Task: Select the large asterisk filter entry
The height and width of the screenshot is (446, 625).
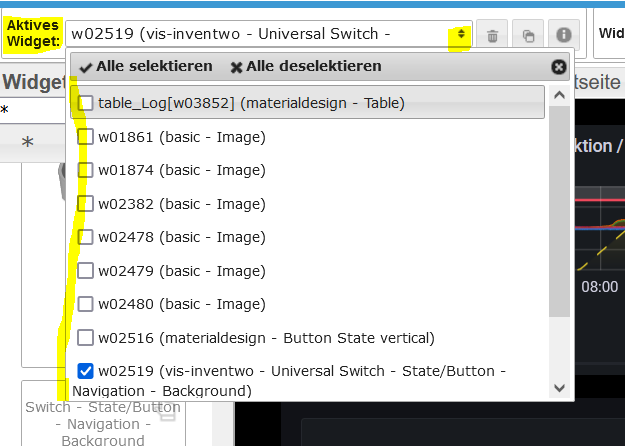Action: click(28, 142)
